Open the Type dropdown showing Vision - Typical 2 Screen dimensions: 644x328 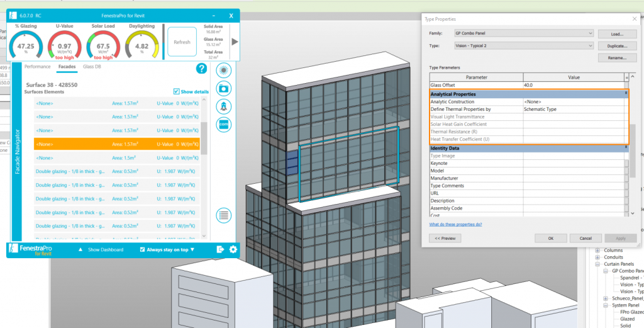524,45
